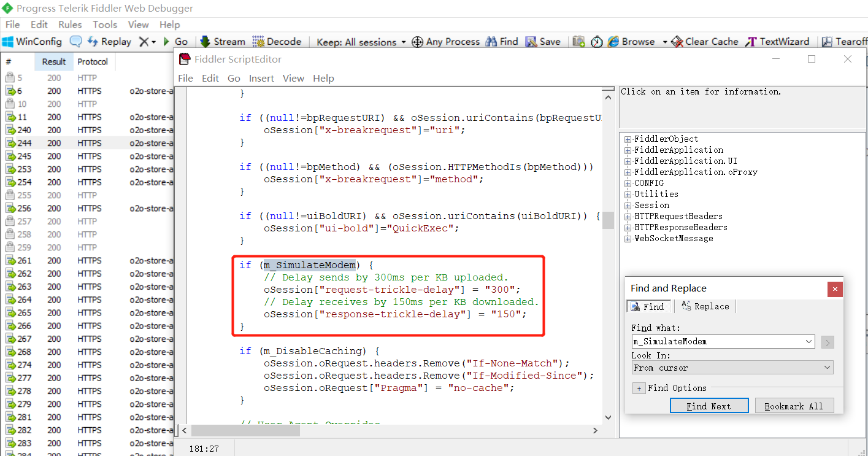
Task: Close the Find and Replace dialog
Action: tap(834, 289)
